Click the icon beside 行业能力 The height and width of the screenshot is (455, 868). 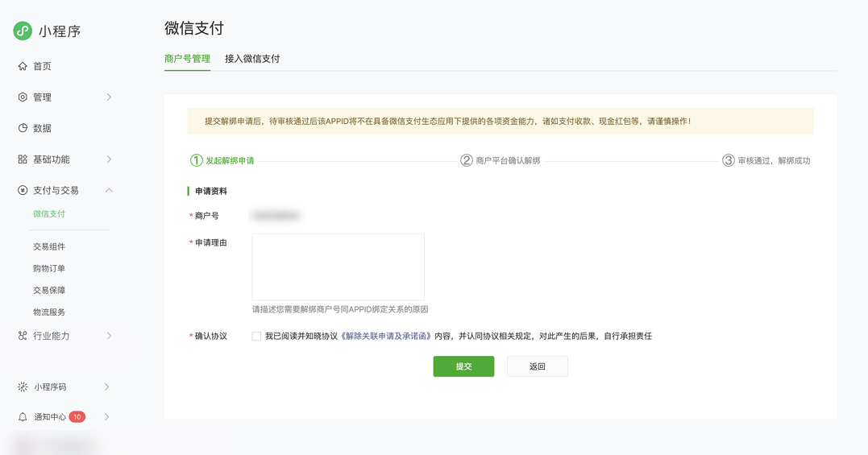pos(23,336)
